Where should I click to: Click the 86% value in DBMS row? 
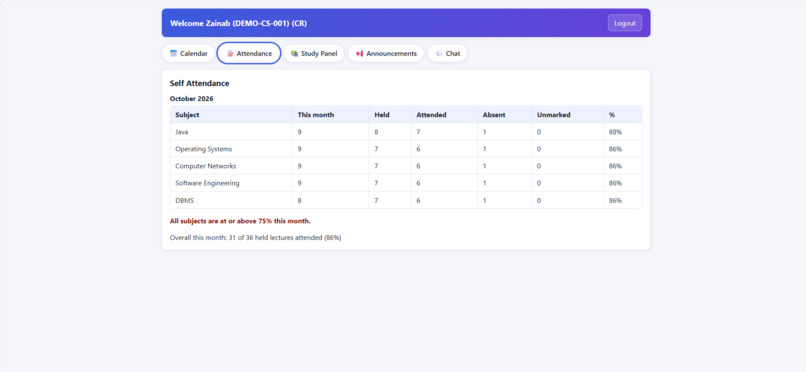(615, 200)
